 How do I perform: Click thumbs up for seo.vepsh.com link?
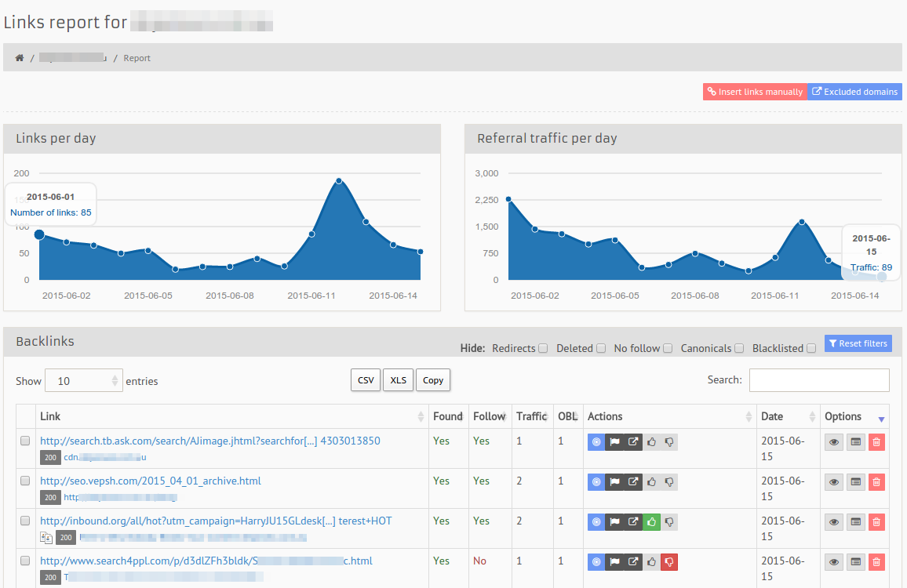coord(651,481)
